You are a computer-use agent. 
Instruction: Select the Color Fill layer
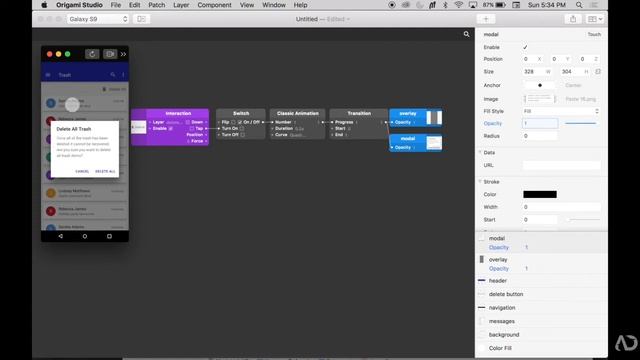(x=541, y=348)
